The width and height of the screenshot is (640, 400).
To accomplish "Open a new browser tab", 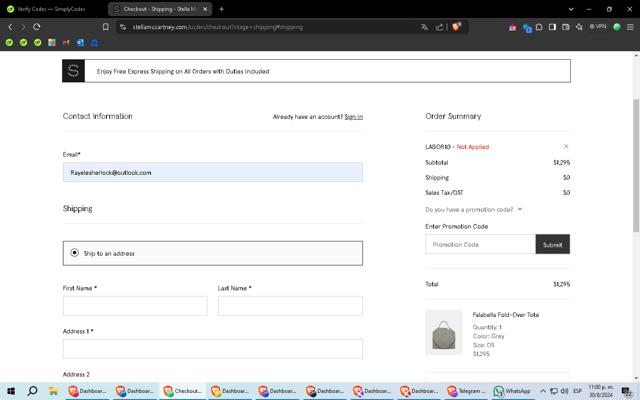I will (222, 9).
